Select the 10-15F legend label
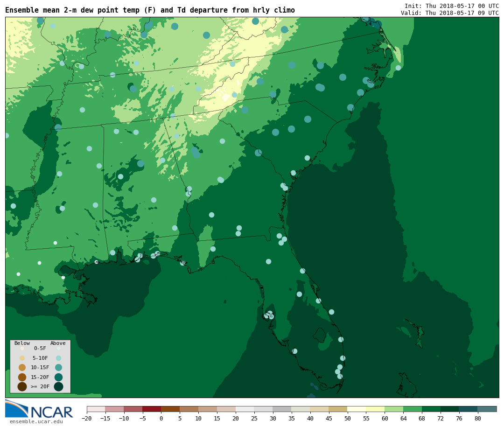Image resolution: width=504 pixels, height=427 pixels. (x=40, y=367)
